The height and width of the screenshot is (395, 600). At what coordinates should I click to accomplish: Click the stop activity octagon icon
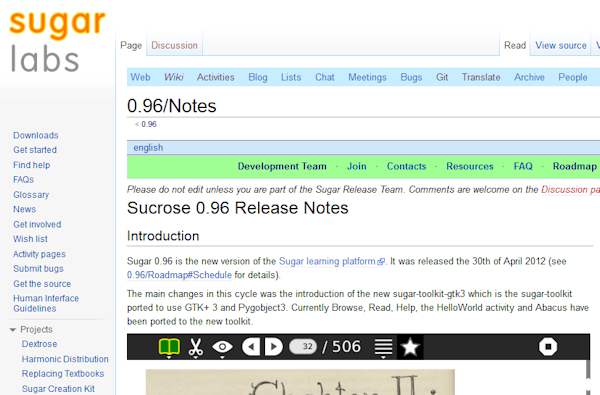548,347
